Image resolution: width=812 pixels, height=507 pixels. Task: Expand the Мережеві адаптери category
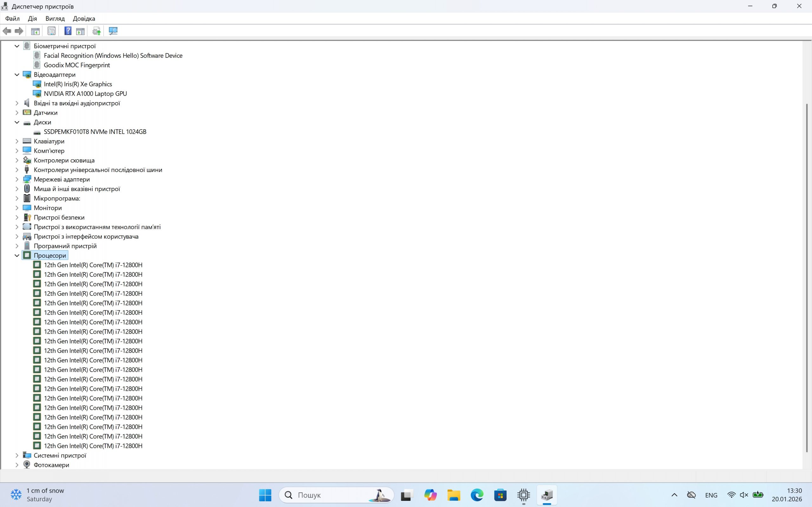click(x=17, y=179)
